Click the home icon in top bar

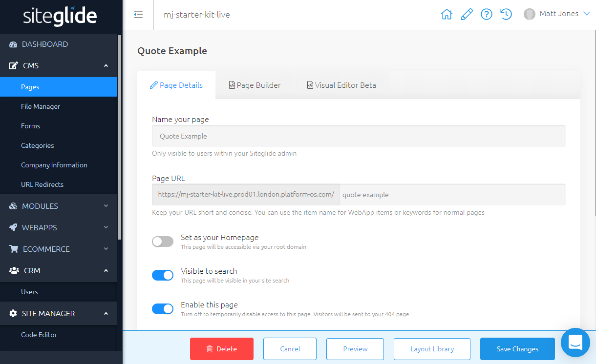(447, 14)
